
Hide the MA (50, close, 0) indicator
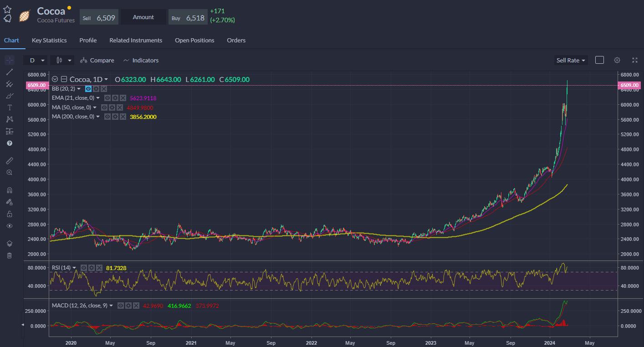pyautogui.click(x=104, y=107)
